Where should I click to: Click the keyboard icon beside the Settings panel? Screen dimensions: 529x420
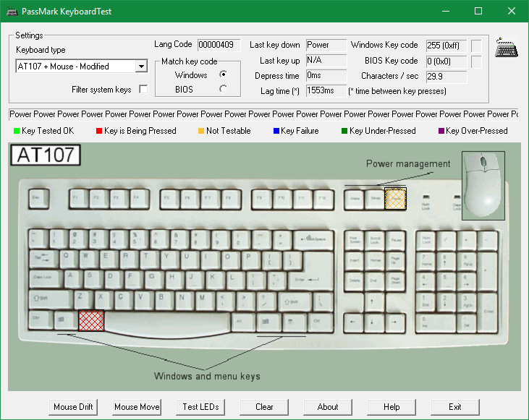click(507, 48)
